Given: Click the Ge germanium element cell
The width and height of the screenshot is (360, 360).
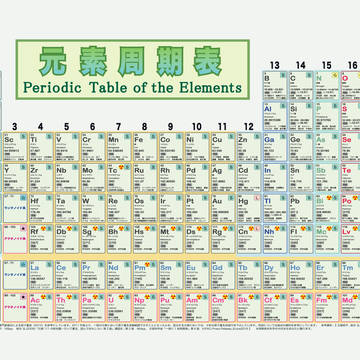Looking at the screenshot, I should (x=301, y=147).
